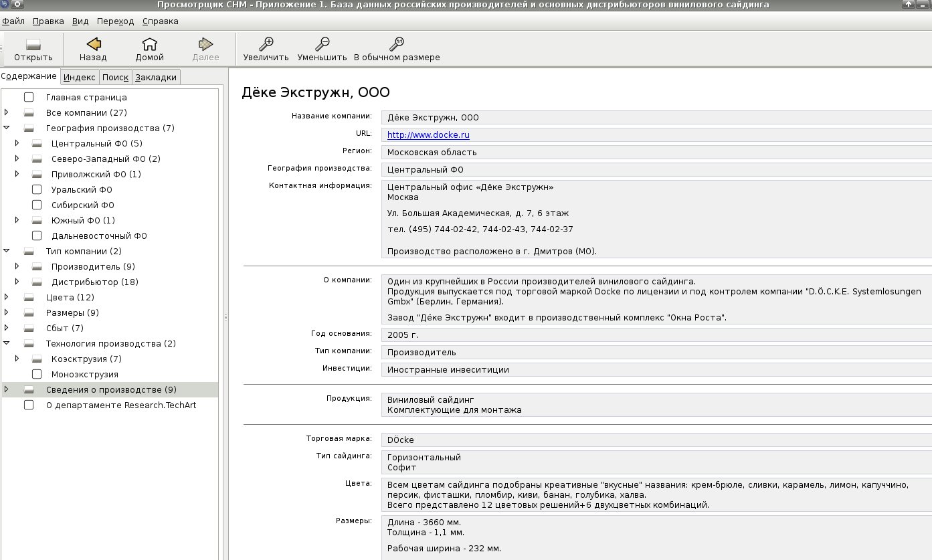Click the book icon beside Сведения о производстве
Image resolution: width=932 pixels, height=560 pixels.
(x=29, y=389)
